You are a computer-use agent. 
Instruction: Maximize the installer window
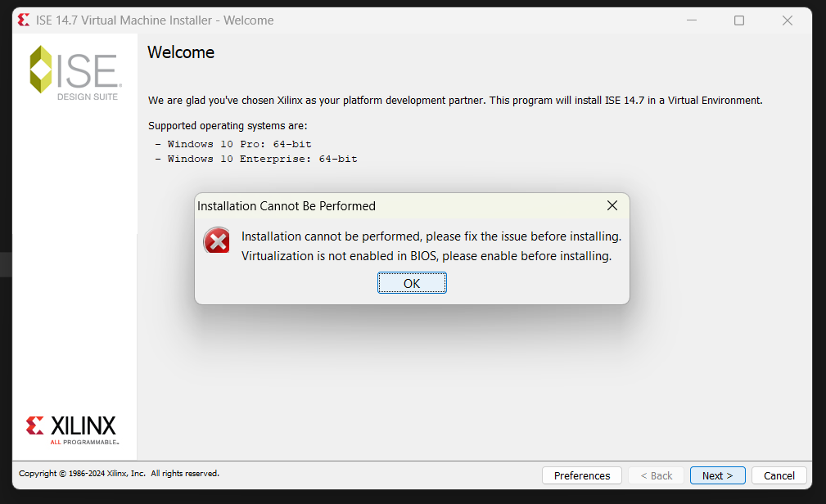[739, 20]
